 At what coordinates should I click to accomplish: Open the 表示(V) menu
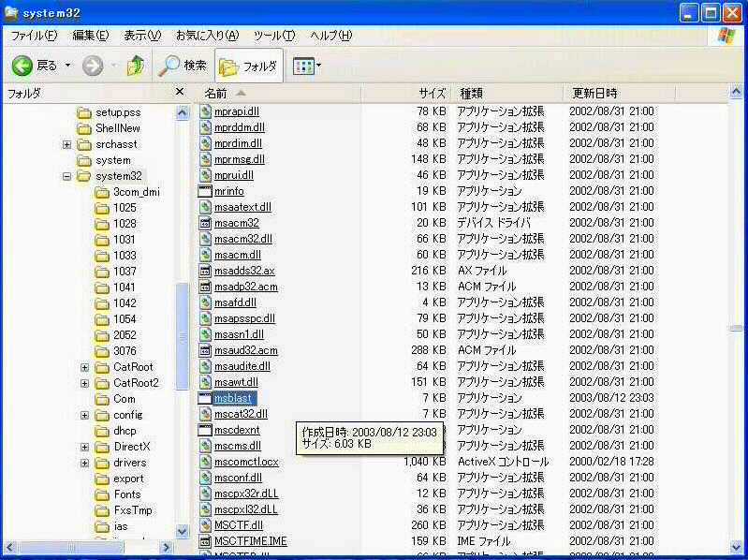(142, 36)
